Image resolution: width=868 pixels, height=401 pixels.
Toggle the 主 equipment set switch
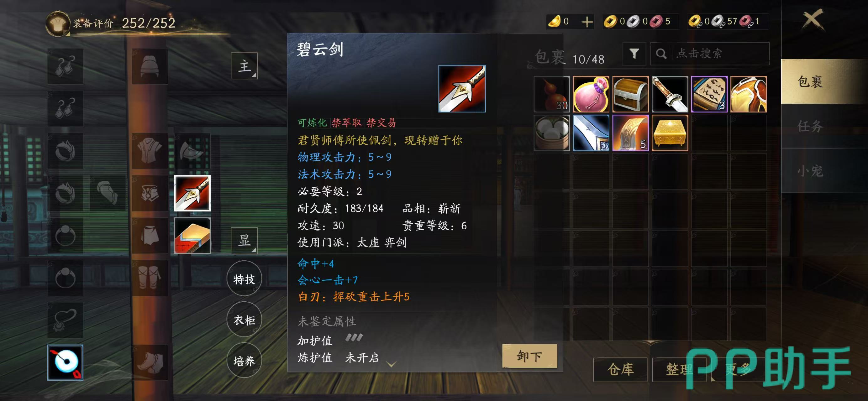coord(244,66)
